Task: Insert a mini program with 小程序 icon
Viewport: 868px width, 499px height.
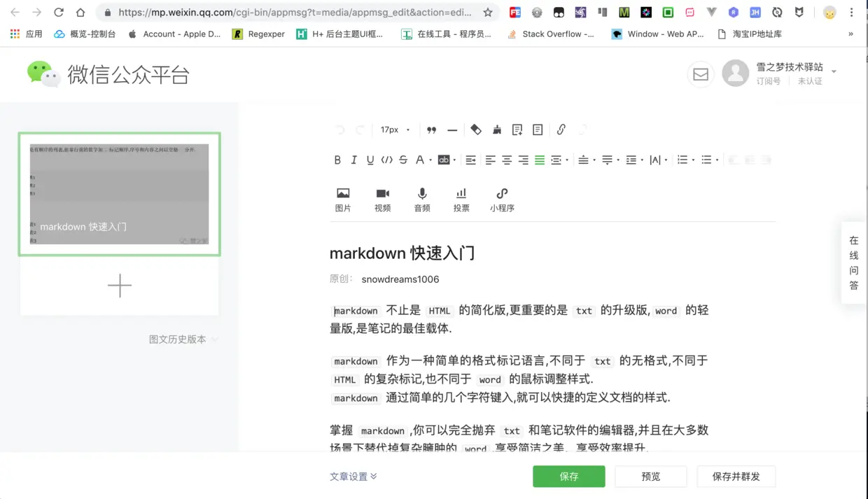Action: pos(501,198)
